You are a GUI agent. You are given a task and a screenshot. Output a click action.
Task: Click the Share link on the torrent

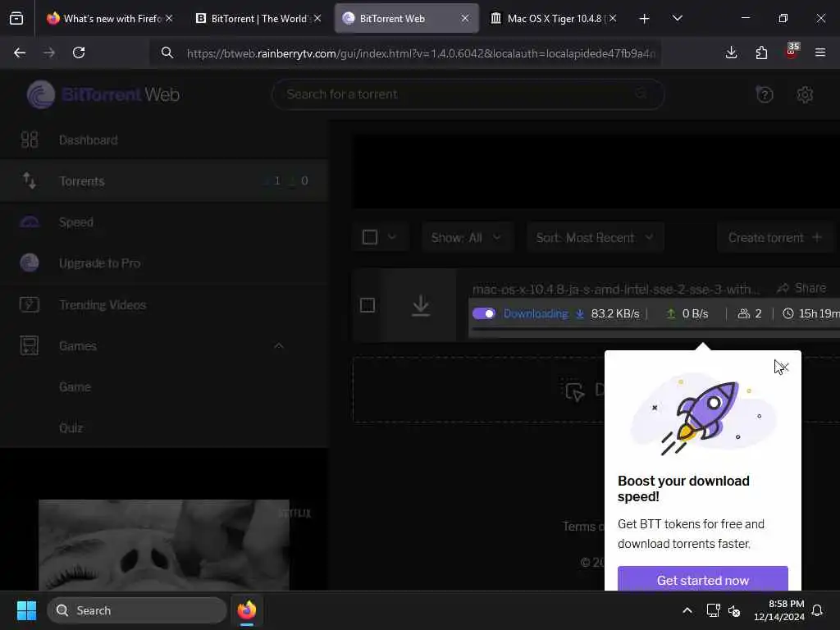point(802,288)
